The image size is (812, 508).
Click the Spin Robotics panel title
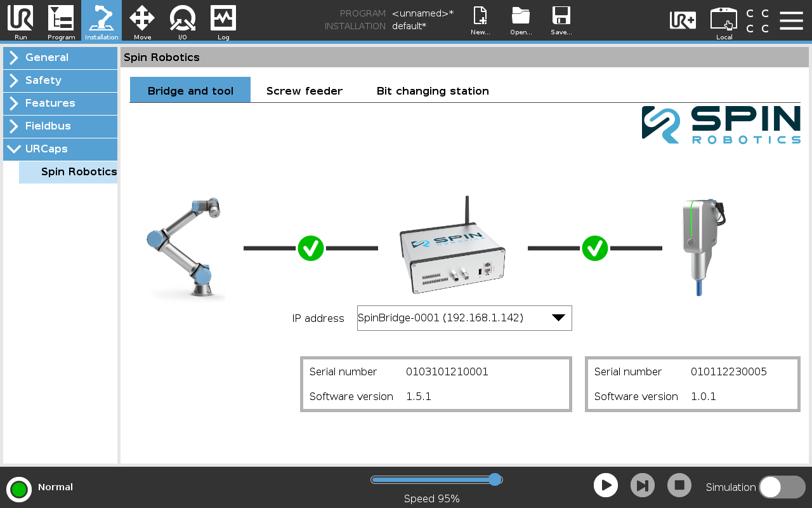pyautogui.click(x=162, y=58)
